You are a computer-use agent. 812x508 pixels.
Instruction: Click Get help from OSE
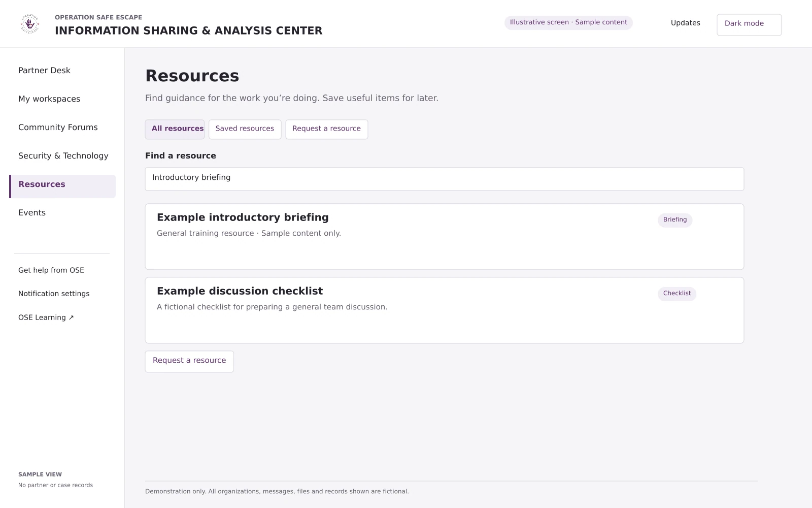[x=51, y=270]
